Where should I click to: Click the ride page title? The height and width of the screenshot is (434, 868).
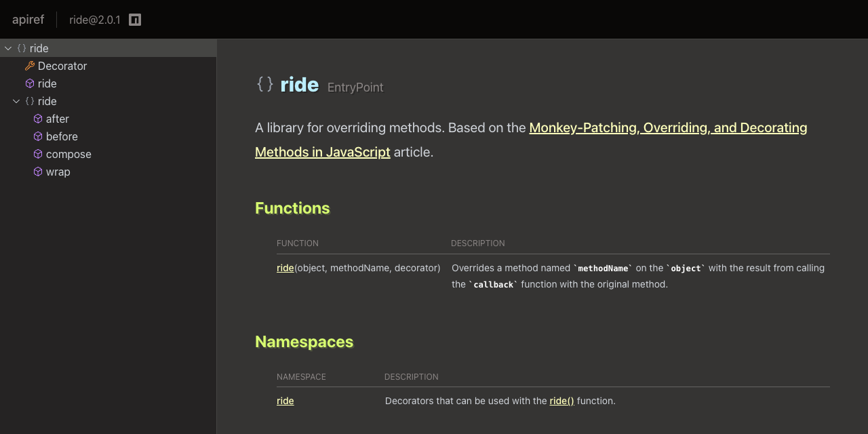300,84
